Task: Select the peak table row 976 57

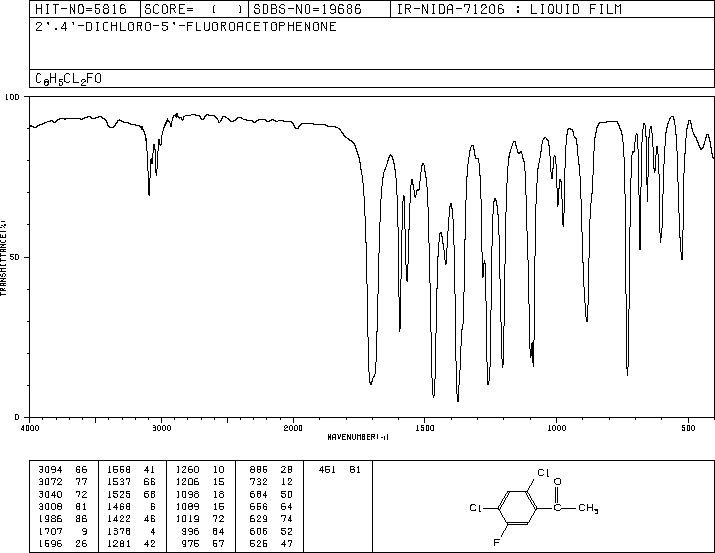Action: [x=203, y=543]
